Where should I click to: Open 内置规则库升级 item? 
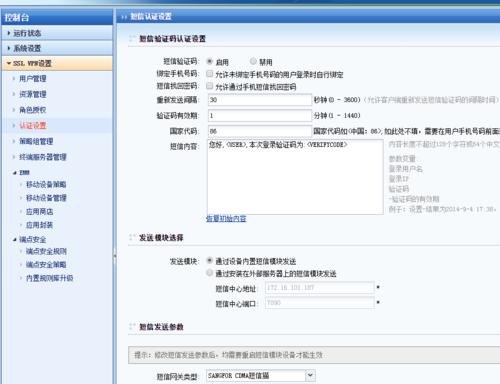coord(49,278)
